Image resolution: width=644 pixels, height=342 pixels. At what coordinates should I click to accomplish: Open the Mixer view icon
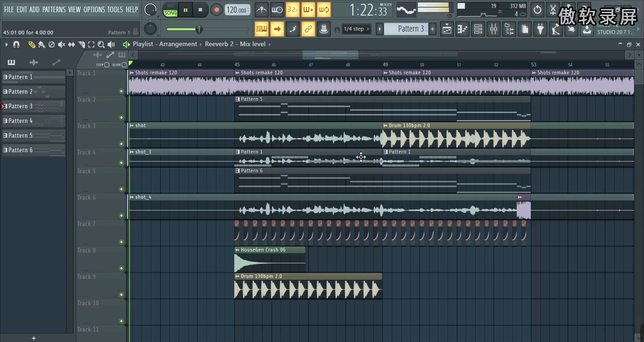click(x=494, y=29)
